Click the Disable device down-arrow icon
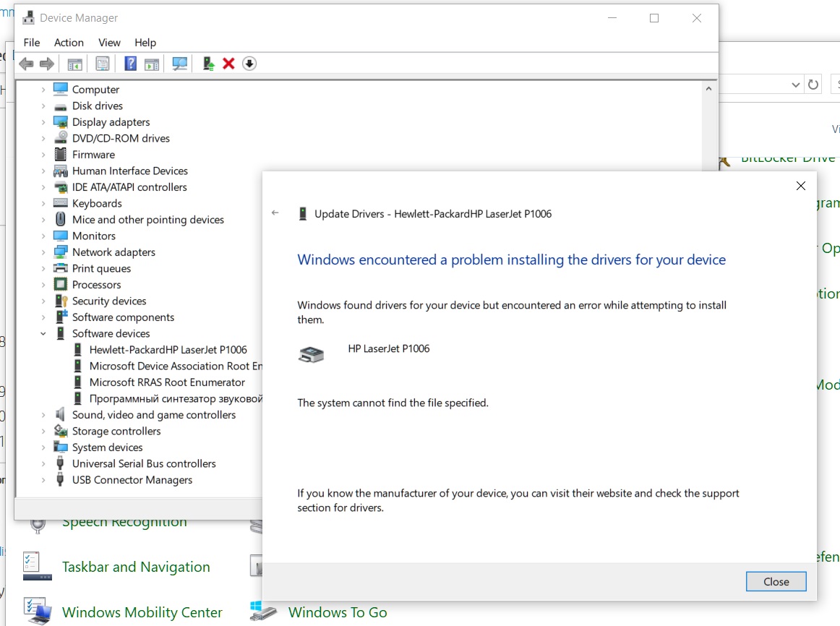Image resolution: width=840 pixels, height=626 pixels. point(249,64)
